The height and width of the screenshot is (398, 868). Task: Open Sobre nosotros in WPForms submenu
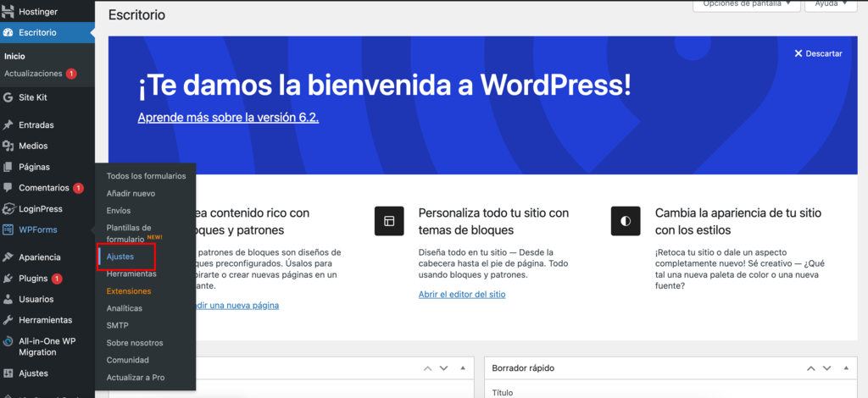(135, 343)
